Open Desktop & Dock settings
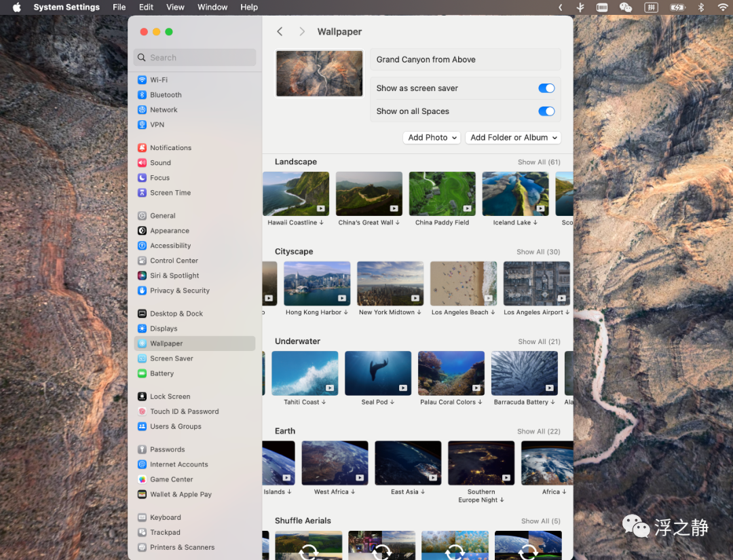The image size is (733, 560). [x=195, y=314]
